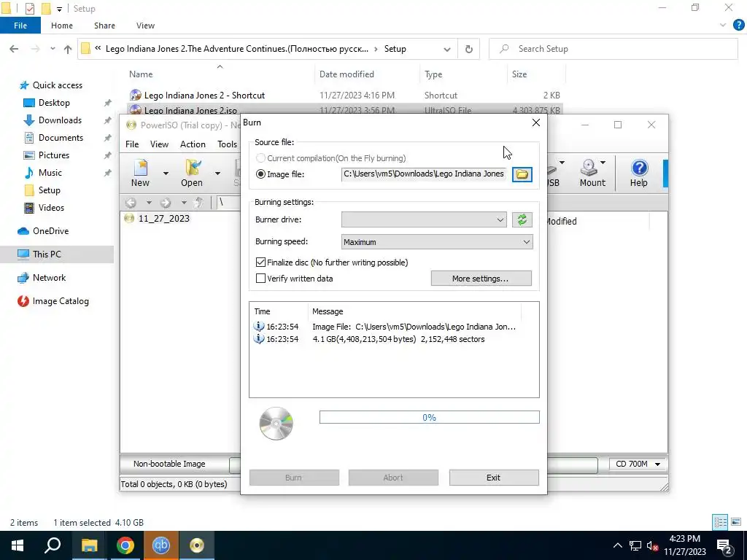Click the back navigation arrow in PowerISO
The height and width of the screenshot is (560, 747).
(131, 203)
